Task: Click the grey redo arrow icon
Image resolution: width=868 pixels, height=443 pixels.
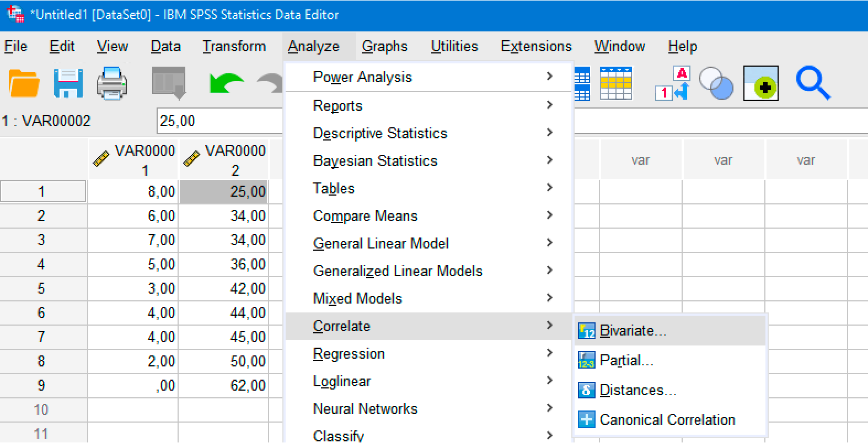Action: [270, 84]
